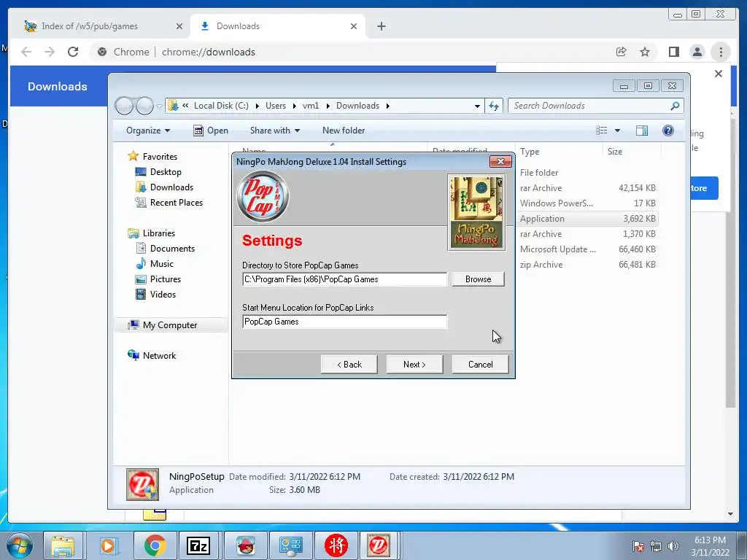Select the Windows PowerS... row
The width and height of the screenshot is (747, 560).
click(587, 203)
